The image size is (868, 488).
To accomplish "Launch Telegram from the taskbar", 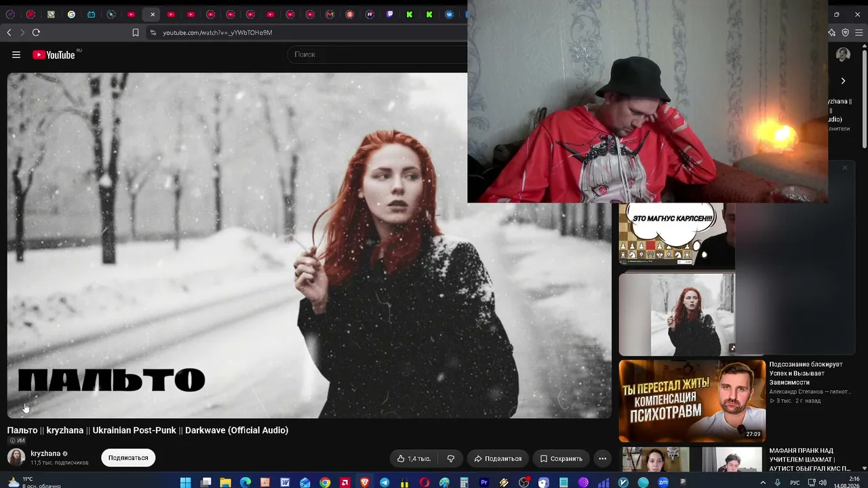I will tap(384, 483).
